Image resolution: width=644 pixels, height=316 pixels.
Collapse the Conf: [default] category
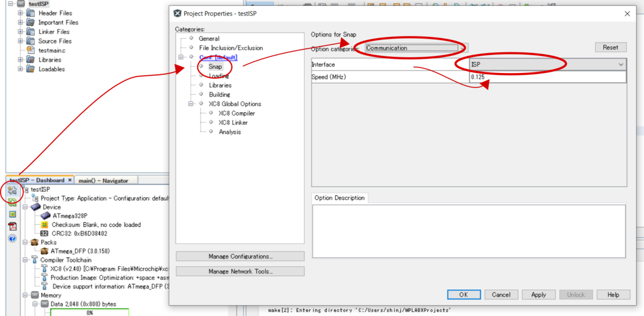pyautogui.click(x=182, y=57)
